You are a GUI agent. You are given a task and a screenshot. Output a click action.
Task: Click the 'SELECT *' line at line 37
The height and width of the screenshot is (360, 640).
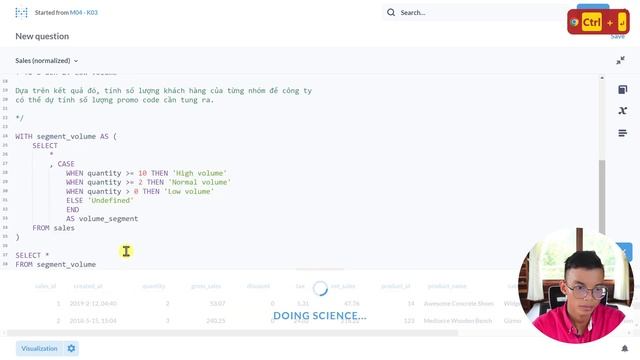[32, 256]
